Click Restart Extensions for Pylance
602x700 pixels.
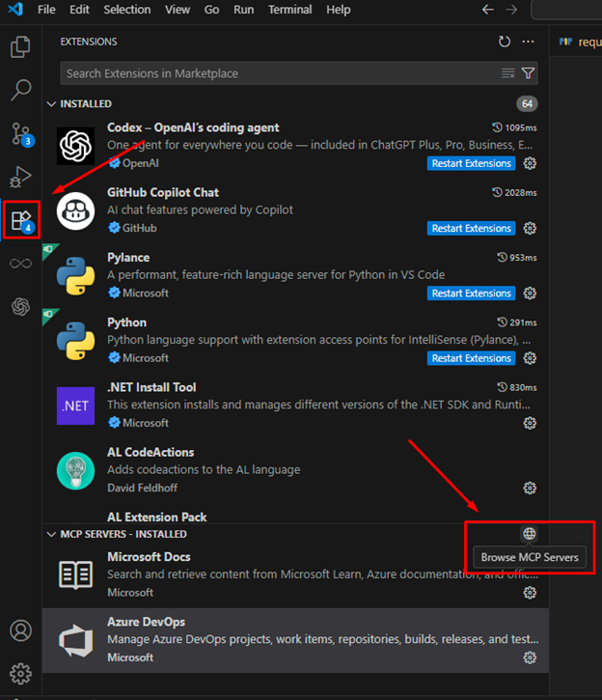pyautogui.click(x=472, y=294)
